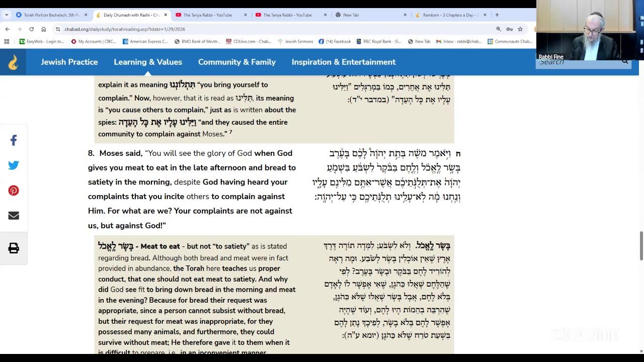Image resolution: width=644 pixels, height=362 pixels.
Task: Reload the current page
Action: tap(31, 29)
